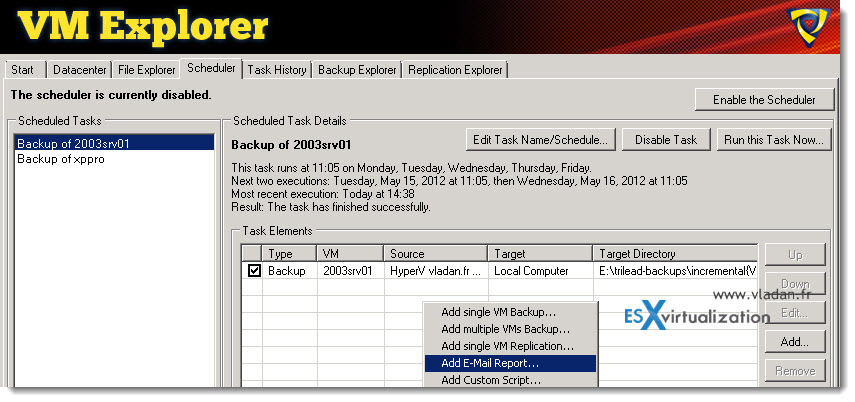The image size is (855, 402).
Task: Click the Local Computer target cell
Action: (x=540, y=271)
